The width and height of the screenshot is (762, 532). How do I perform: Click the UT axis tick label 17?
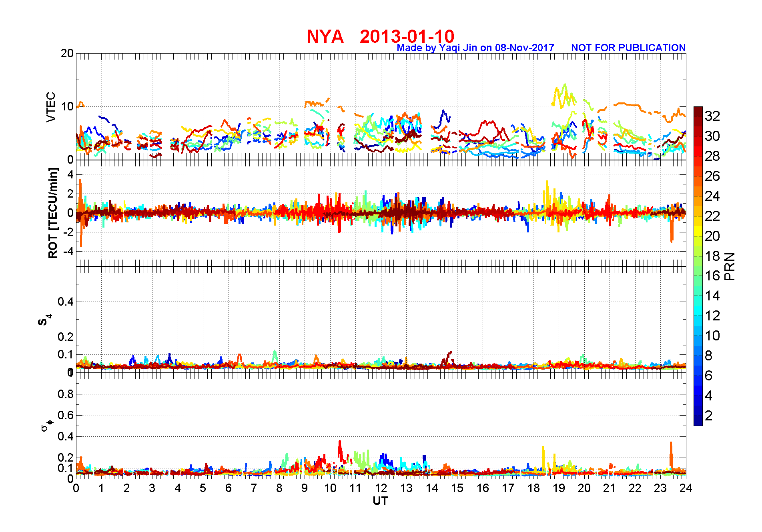(508, 488)
